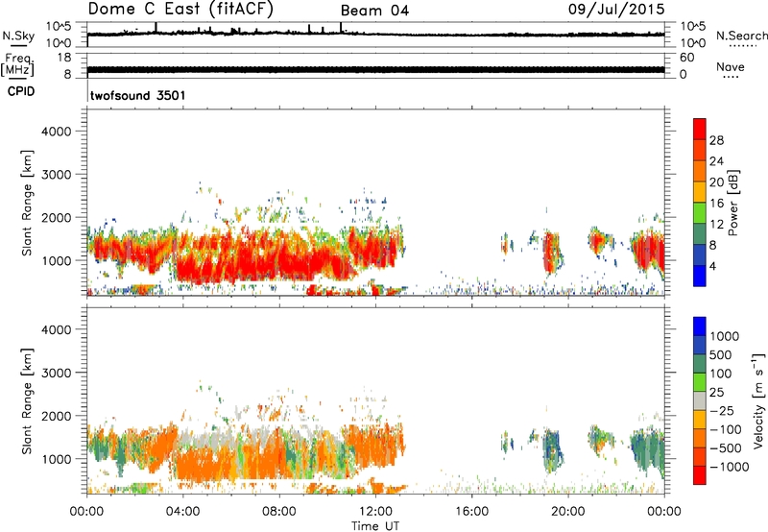Click the "500" Velocity colorbar tick label
The height and width of the screenshot is (532, 768).
[x=721, y=354]
